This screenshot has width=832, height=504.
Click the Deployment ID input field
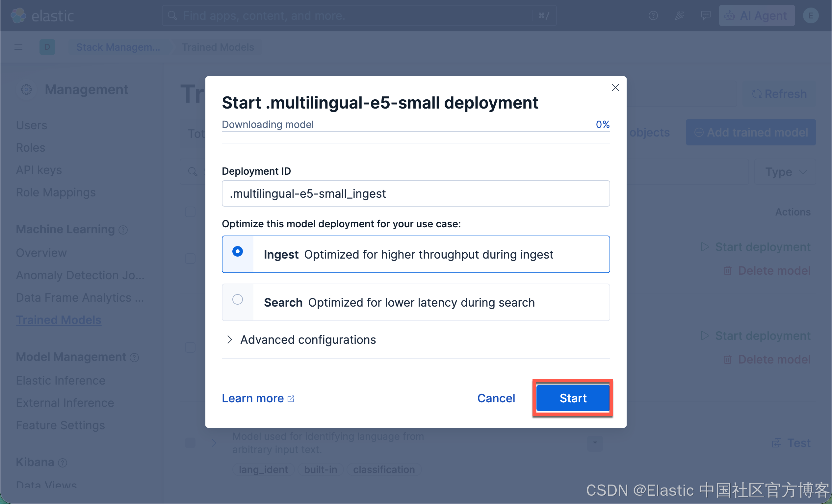click(x=416, y=193)
